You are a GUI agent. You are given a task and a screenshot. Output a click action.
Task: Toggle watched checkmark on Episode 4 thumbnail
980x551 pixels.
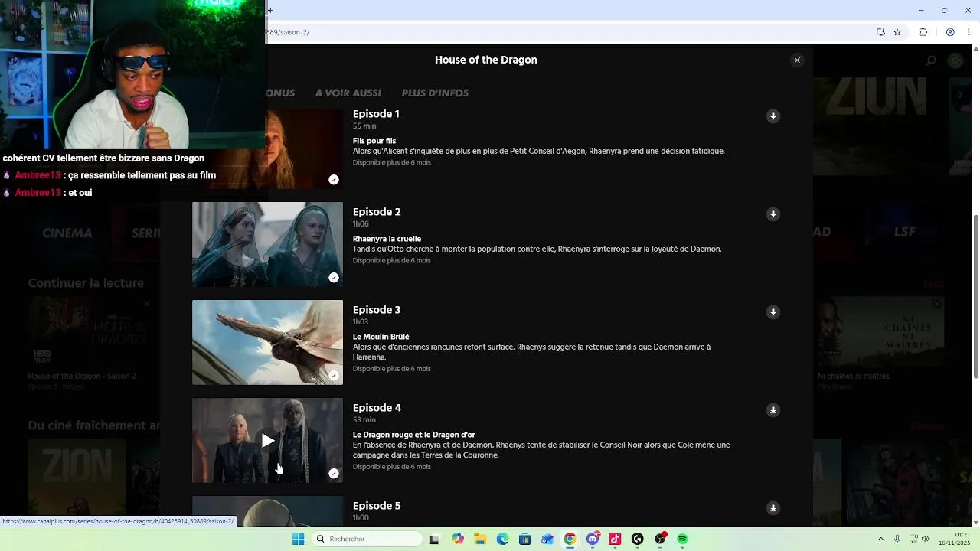[x=334, y=474]
